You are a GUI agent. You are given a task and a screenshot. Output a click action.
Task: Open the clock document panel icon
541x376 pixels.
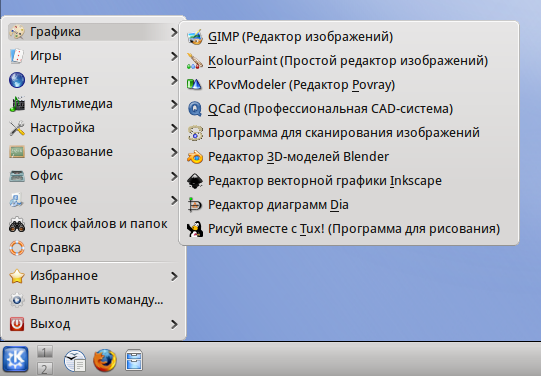tap(75, 360)
